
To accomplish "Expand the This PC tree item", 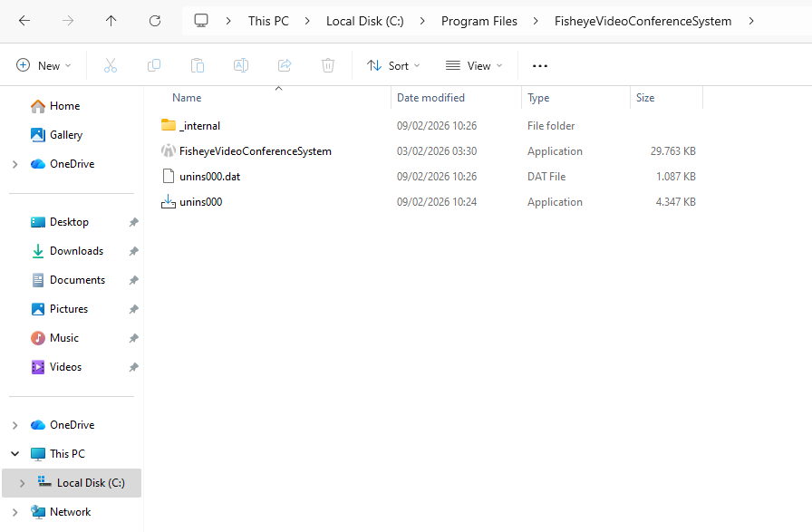I will [13, 453].
